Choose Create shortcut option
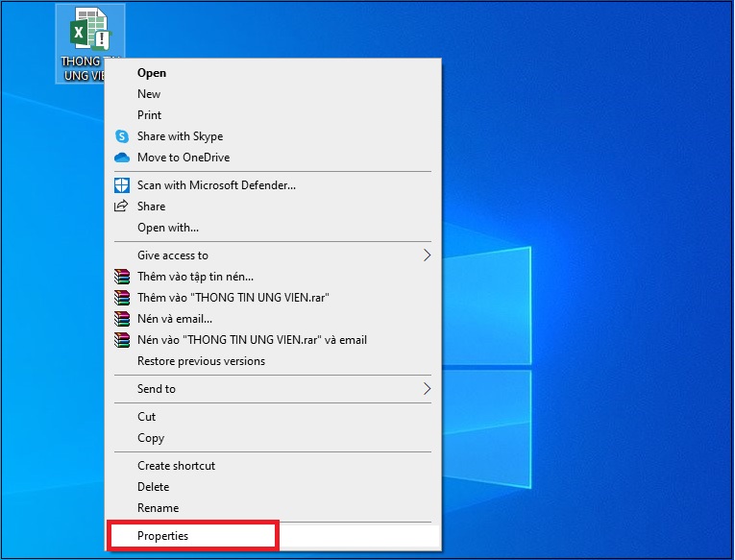The height and width of the screenshot is (560, 735). pos(176,466)
